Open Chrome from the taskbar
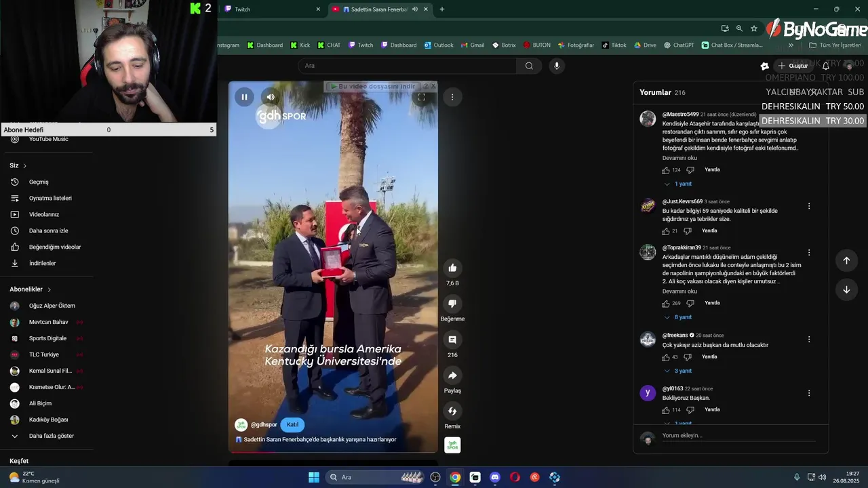The height and width of the screenshot is (488, 868). click(455, 477)
